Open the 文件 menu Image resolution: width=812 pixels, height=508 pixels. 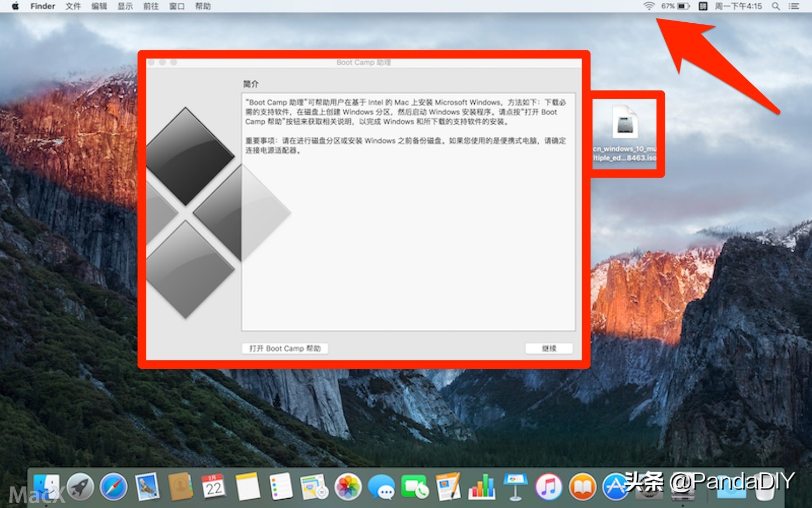tap(73, 6)
